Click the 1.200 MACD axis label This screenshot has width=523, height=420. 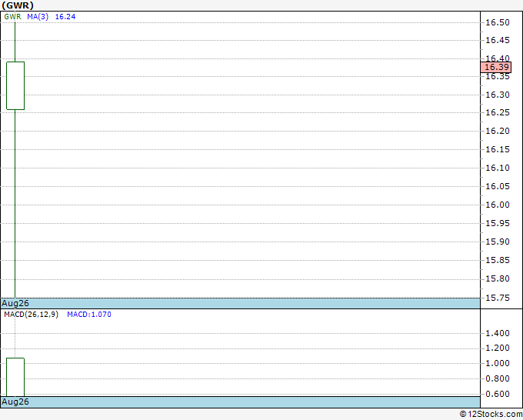pyautogui.click(x=498, y=348)
